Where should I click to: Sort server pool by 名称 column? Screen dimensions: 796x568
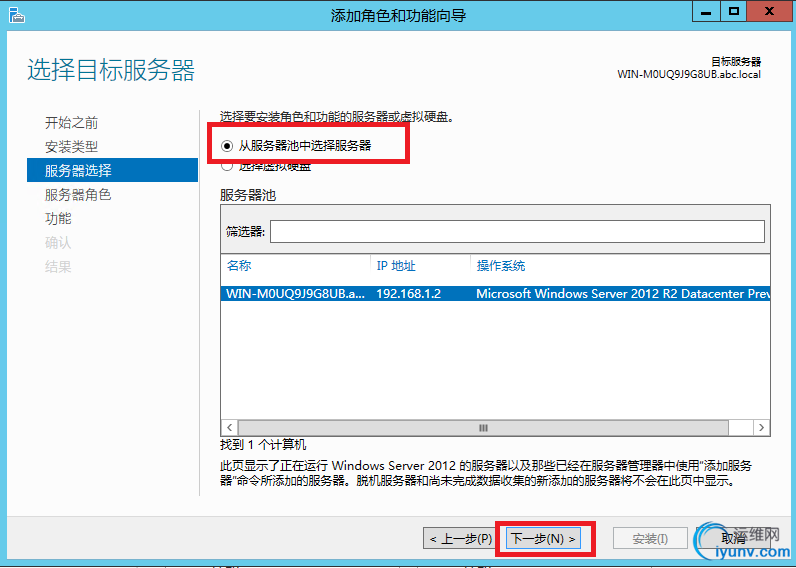coord(239,265)
